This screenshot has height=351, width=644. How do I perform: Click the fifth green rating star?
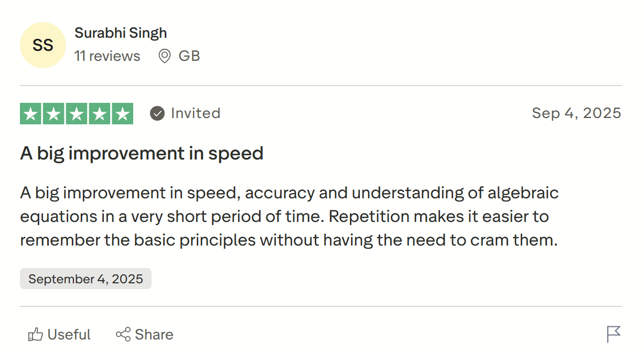click(x=122, y=114)
